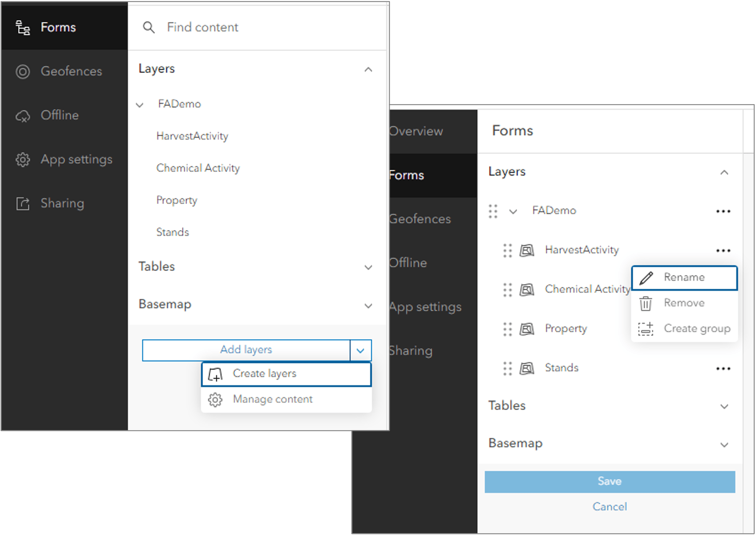The height and width of the screenshot is (535, 756).
Task: Open the ellipsis menu next to FADemo
Action: point(723,211)
